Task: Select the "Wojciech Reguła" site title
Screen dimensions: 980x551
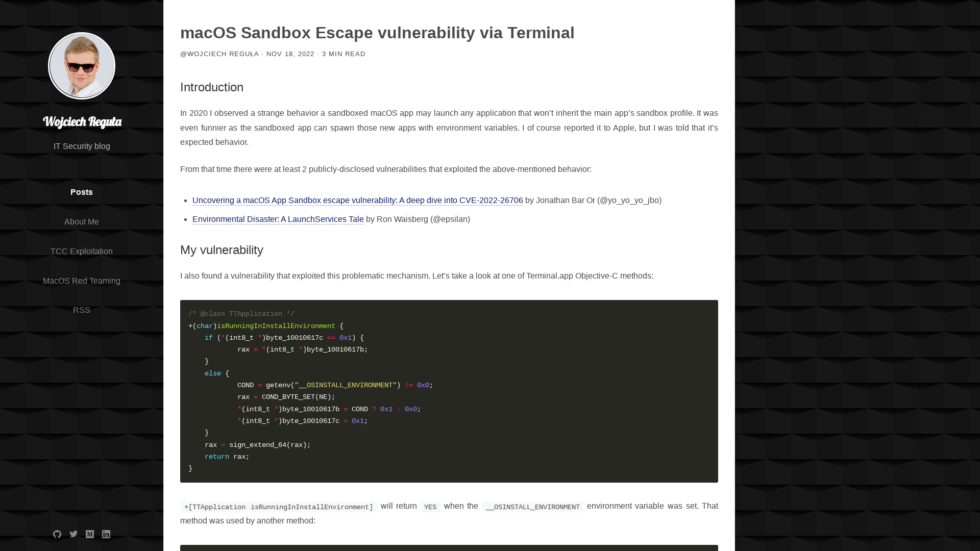Action: tap(82, 121)
